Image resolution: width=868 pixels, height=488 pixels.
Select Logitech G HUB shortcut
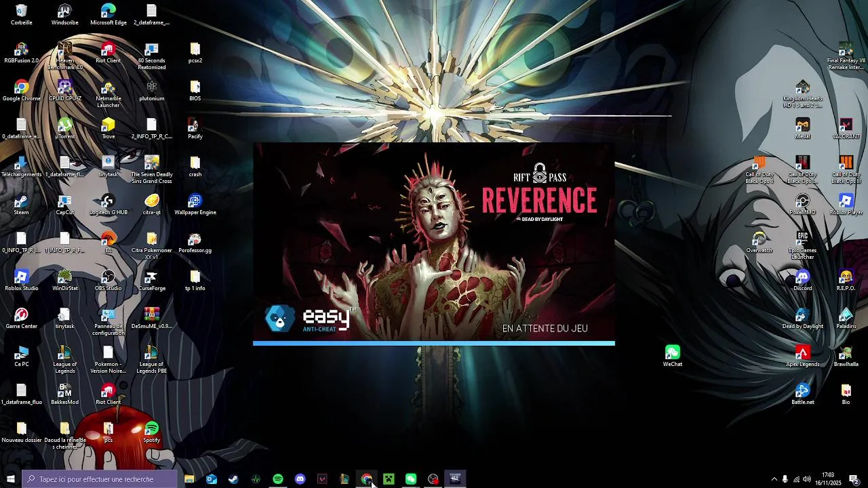click(x=108, y=205)
